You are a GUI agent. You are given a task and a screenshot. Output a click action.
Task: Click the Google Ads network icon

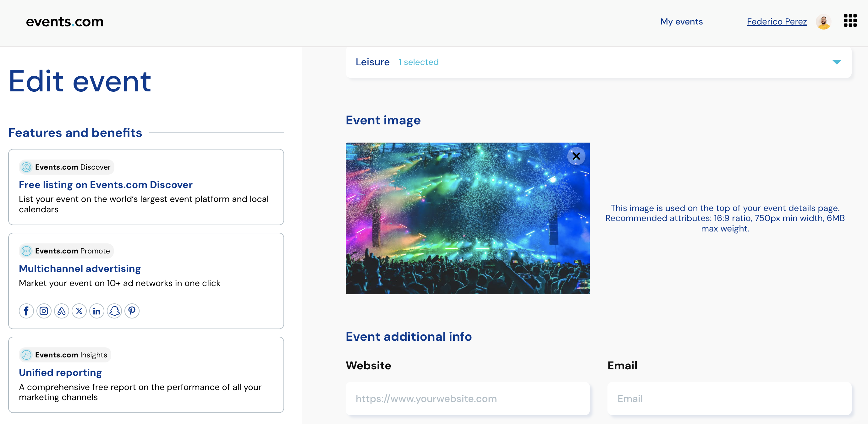[x=61, y=311]
